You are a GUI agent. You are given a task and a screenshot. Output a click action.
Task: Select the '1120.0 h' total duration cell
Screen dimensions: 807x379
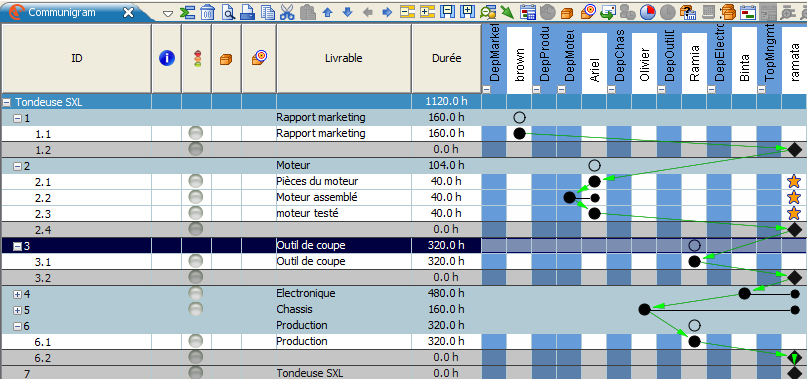tap(446, 102)
